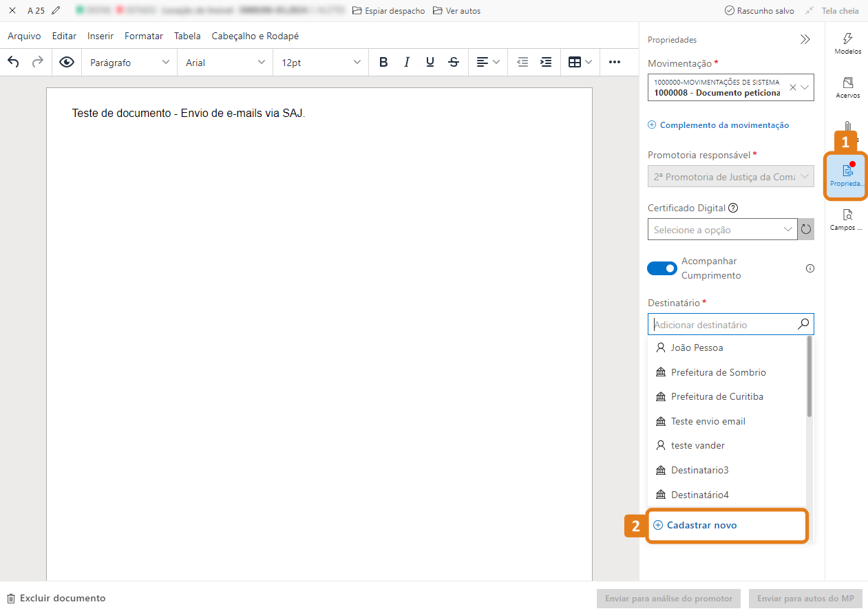The width and height of the screenshot is (868, 611).
Task: Click Cadastrar novo recipient link
Action: (x=701, y=525)
